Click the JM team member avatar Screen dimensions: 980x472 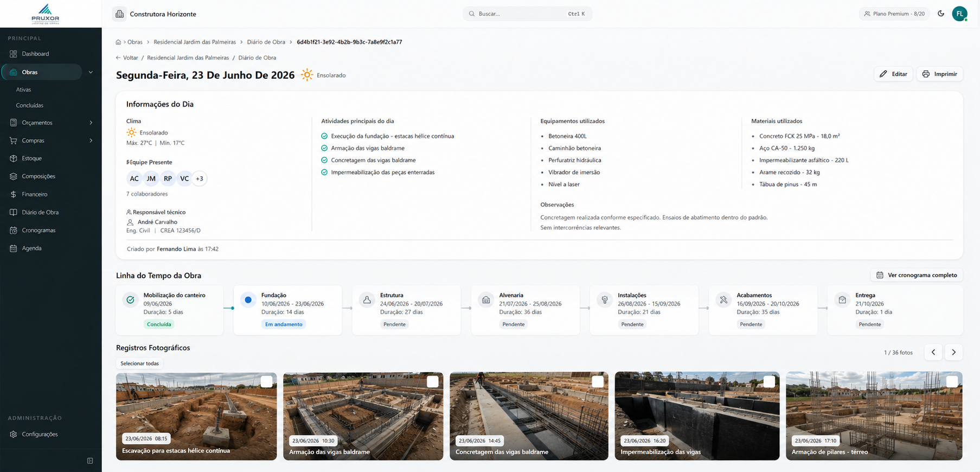point(151,178)
